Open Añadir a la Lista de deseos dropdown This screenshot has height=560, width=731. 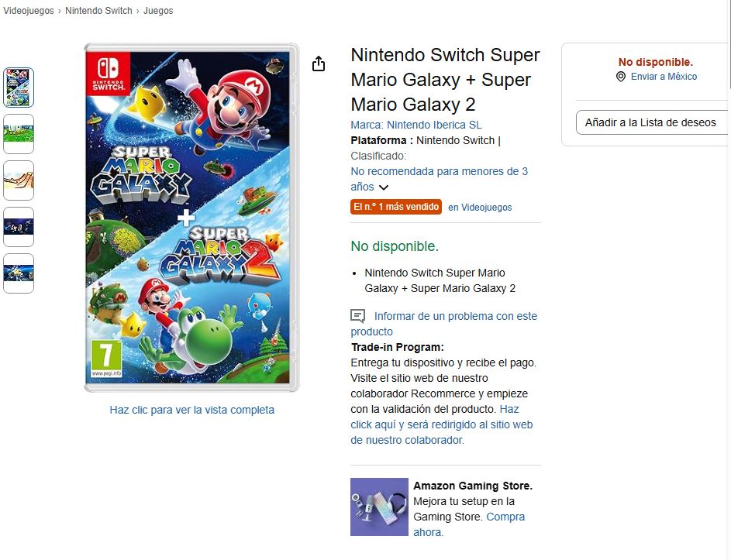pos(650,122)
